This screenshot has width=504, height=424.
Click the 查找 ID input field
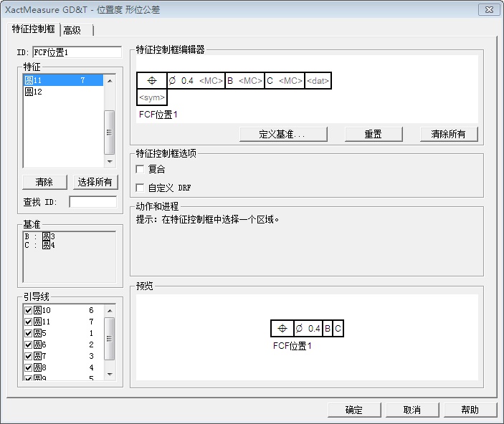(92, 202)
